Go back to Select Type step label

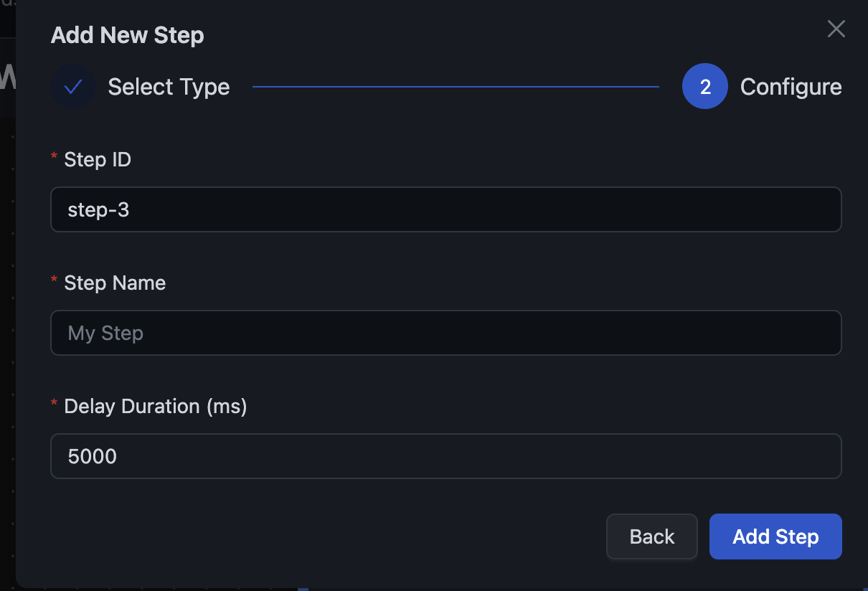pyautogui.click(x=169, y=87)
